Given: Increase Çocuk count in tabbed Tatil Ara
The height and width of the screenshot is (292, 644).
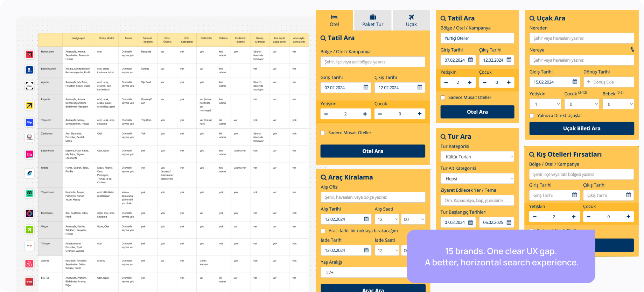Looking at the screenshot, I should (420, 114).
